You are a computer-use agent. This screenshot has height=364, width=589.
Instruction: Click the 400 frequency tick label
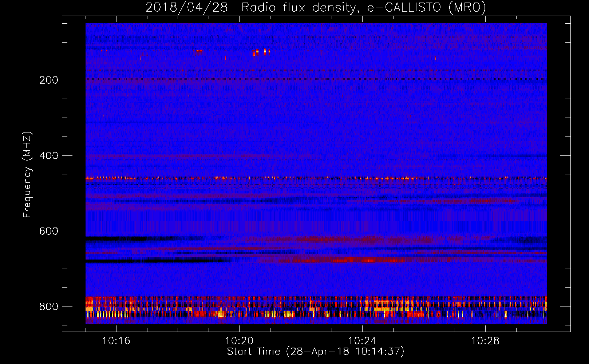point(48,155)
